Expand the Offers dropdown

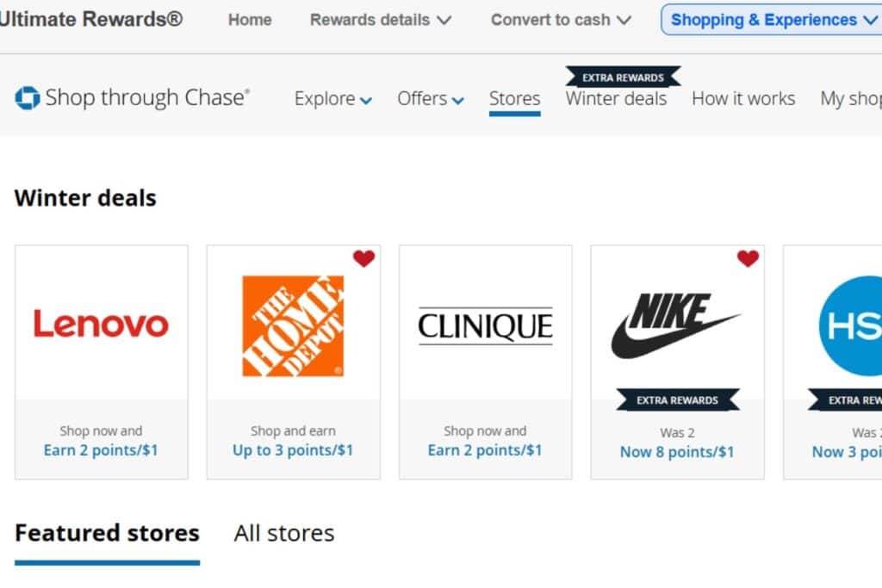click(429, 99)
